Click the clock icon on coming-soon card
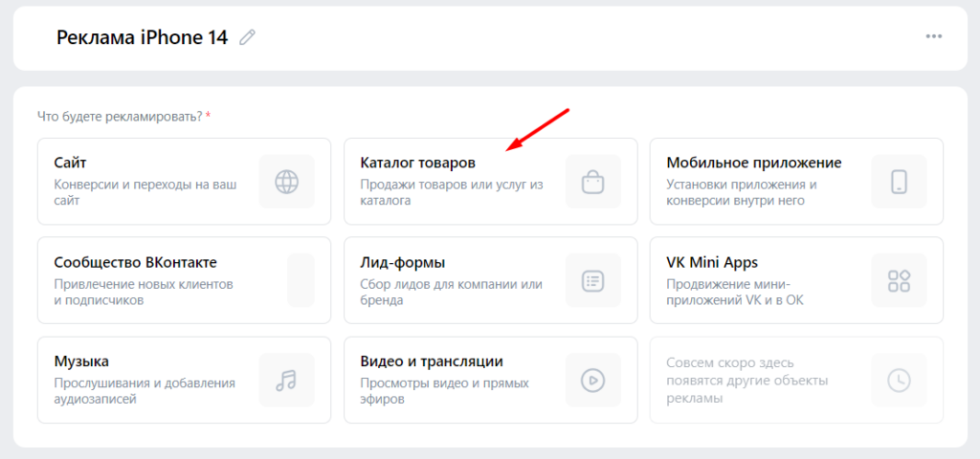 click(899, 380)
